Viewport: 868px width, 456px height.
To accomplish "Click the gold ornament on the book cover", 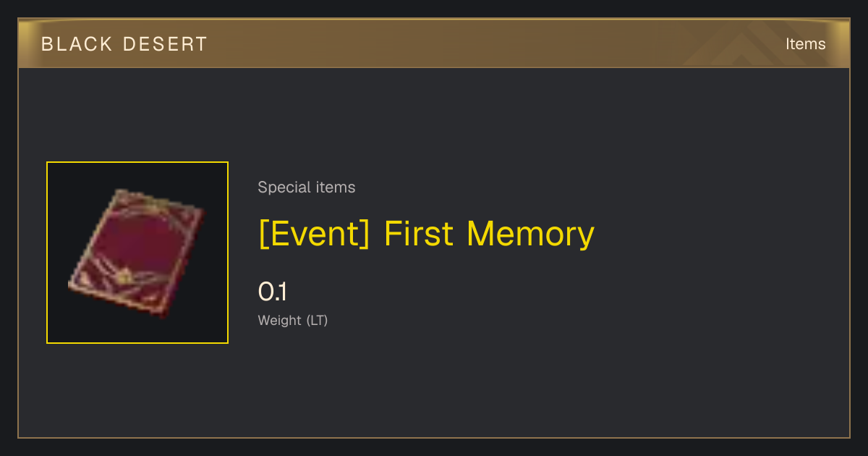I will coord(124,275).
